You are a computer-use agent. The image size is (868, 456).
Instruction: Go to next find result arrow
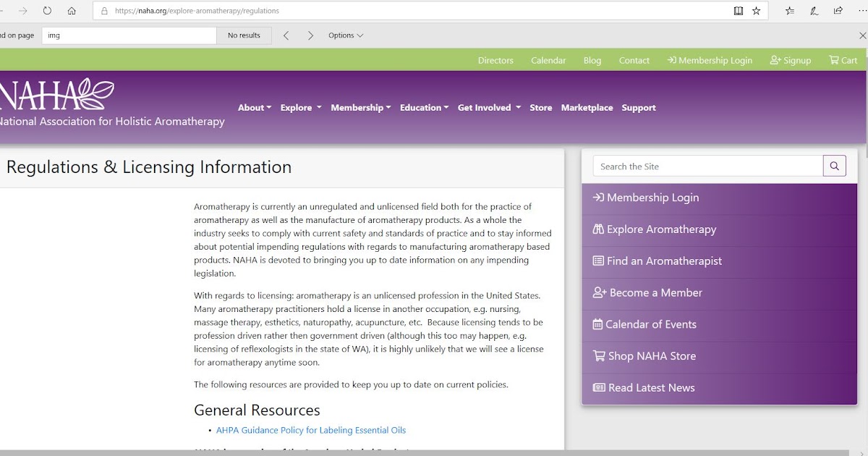(x=310, y=35)
